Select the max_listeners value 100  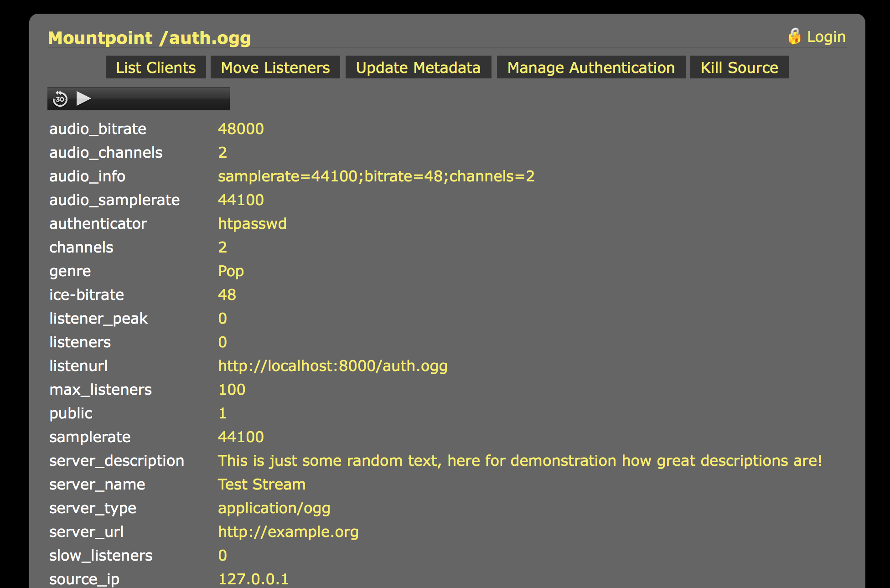click(x=232, y=389)
